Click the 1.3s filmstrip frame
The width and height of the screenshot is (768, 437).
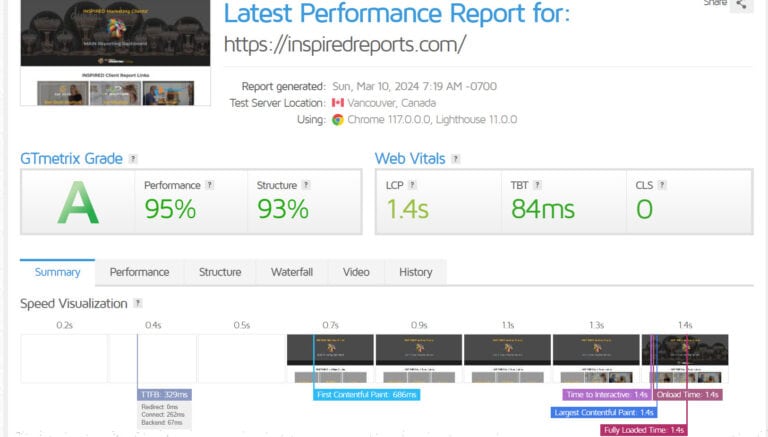click(x=596, y=359)
